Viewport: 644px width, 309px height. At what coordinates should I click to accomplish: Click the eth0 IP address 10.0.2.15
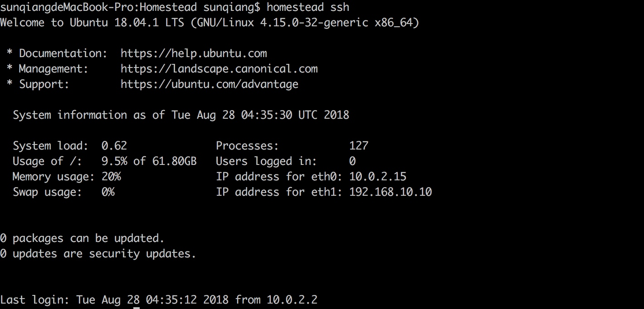click(x=378, y=177)
